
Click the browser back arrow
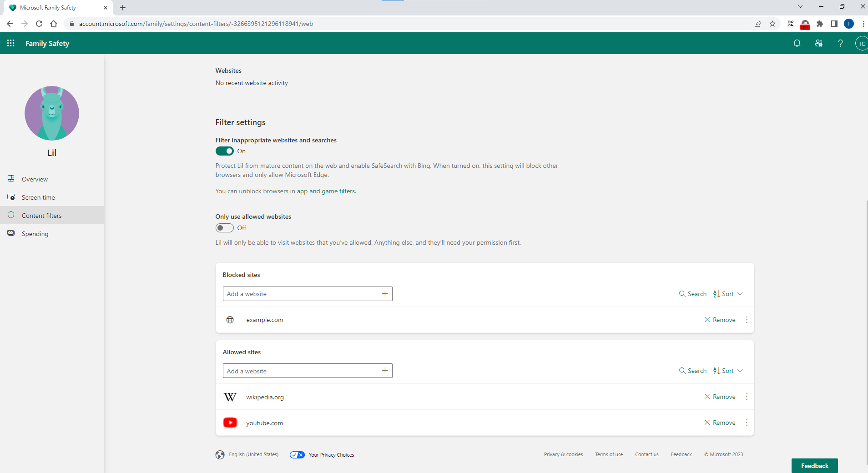click(10, 24)
